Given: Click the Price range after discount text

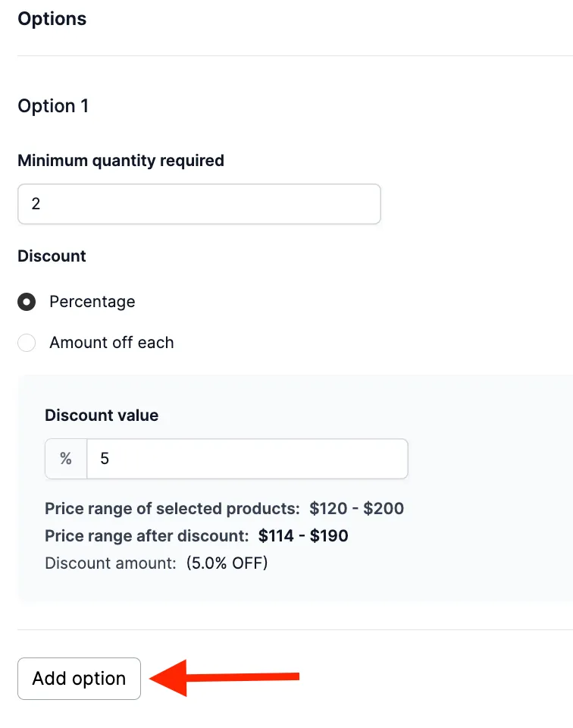Looking at the screenshot, I should click(146, 536).
